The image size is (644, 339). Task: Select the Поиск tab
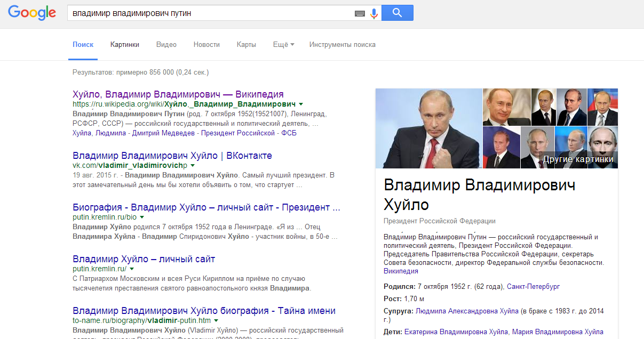pyautogui.click(x=83, y=45)
